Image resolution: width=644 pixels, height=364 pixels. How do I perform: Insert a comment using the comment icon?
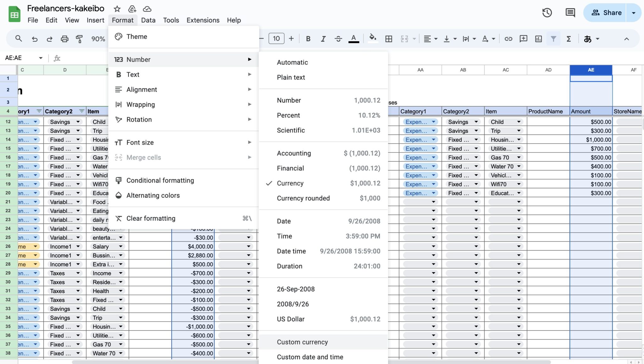(523, 38)
